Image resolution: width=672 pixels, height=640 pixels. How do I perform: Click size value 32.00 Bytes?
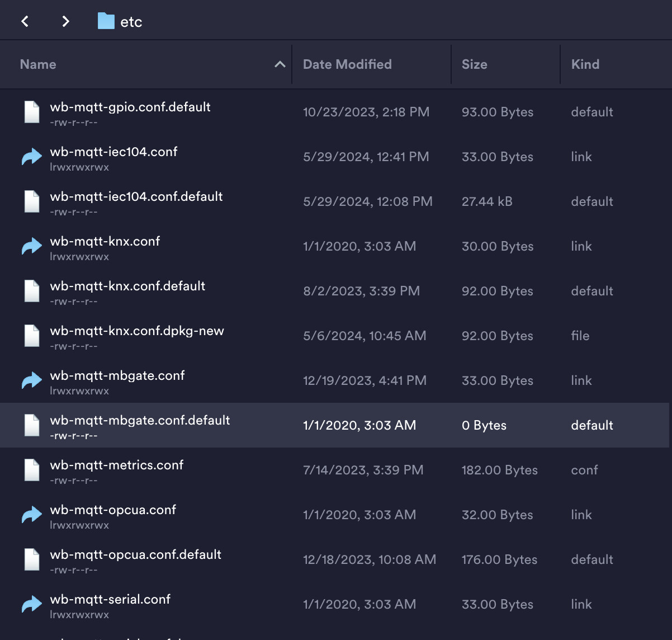click(498, 515)
